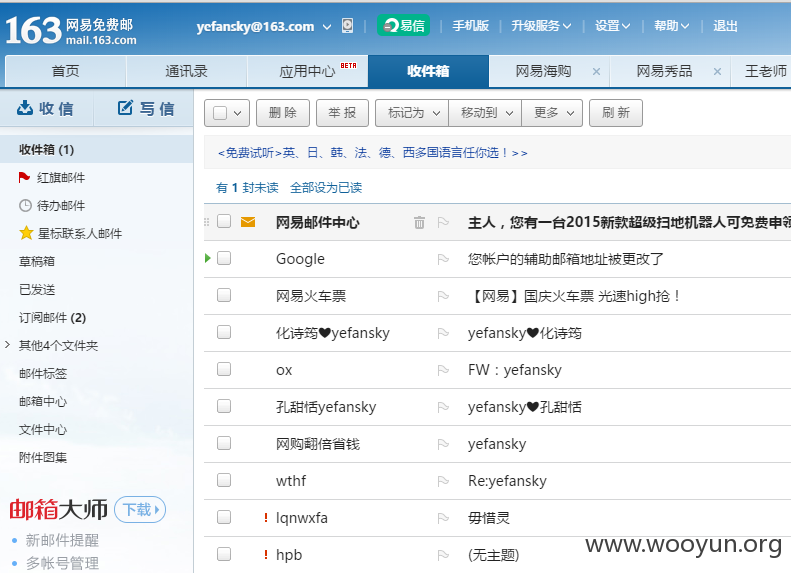Flag the ox message
Viewport: 791px width, 573px height.
point(443,370)
